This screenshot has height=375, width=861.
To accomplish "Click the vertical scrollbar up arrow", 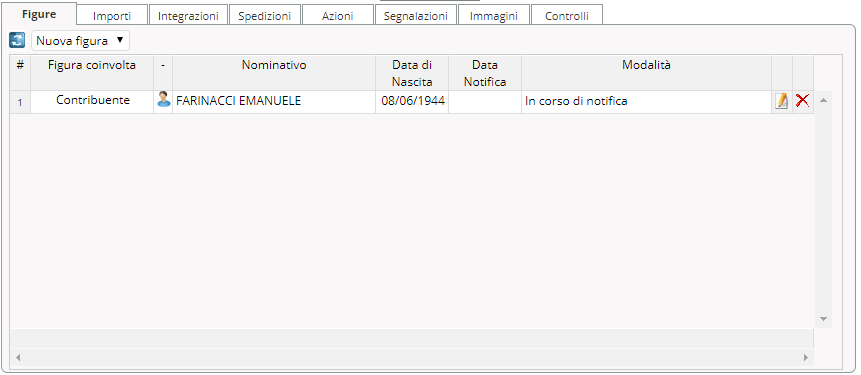I will click(823, 100).
